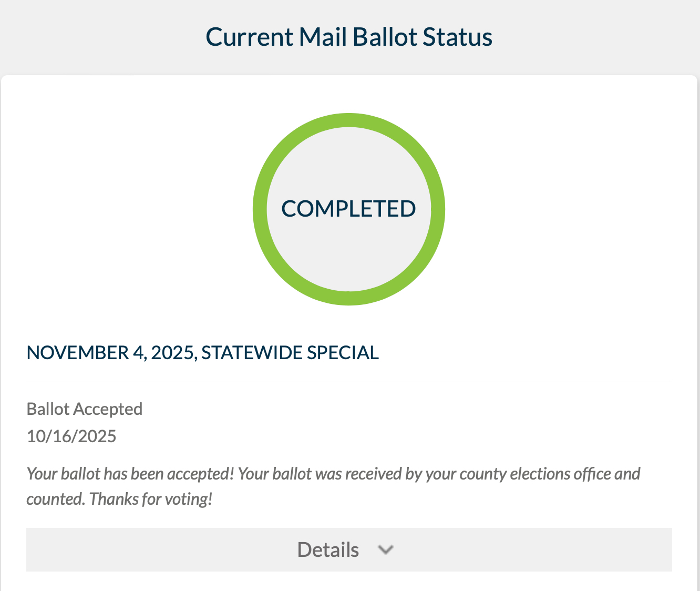The width and height of the screenshot is (700, 591).
Task: Click the word "Status" in the heading
Action: point(458,37)
